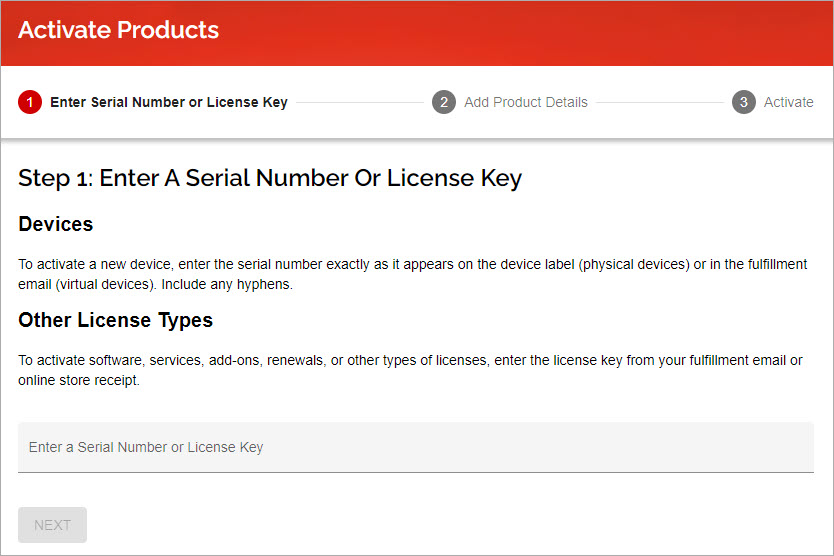This screenshot has height=556, width=834.
Task: Click the "online store receipt." text
Action: point(79,381)
